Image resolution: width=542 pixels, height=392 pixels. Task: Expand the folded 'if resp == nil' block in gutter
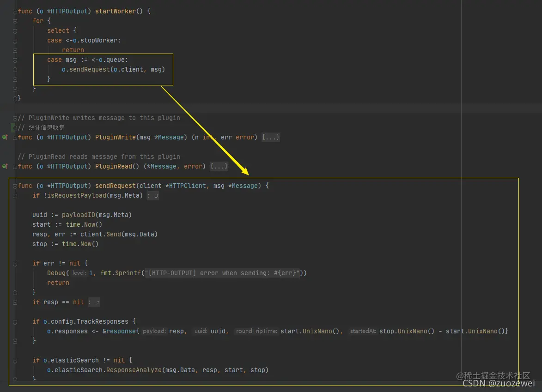15,302
